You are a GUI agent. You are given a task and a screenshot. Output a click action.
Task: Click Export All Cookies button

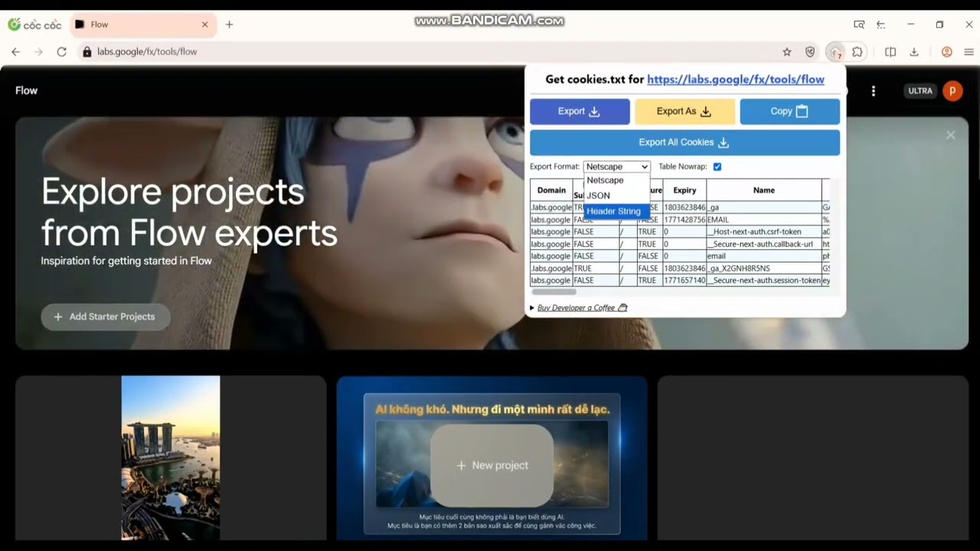[684, 142]
